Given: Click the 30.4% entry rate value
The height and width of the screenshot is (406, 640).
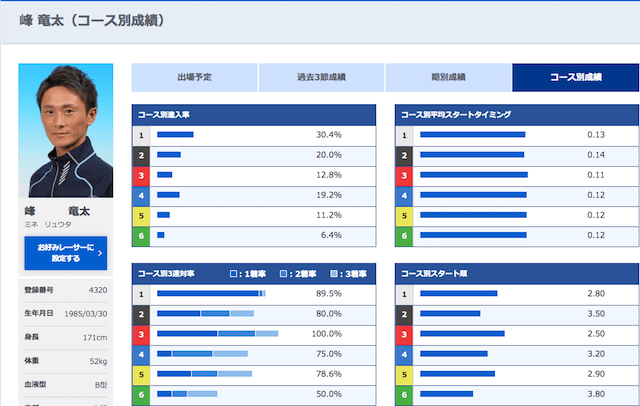Looking at the screenshot, I should tap(329, 135).
